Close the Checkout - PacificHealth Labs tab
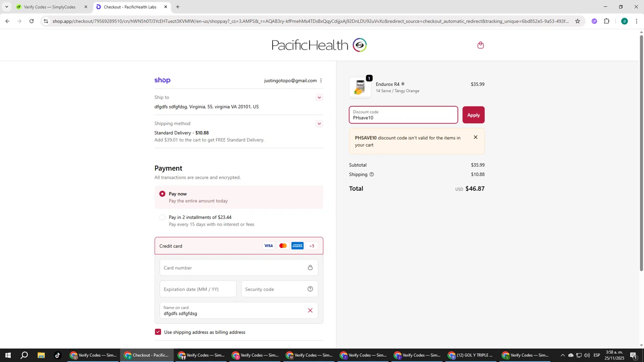The image size is (644, 362). click(166, 7)
